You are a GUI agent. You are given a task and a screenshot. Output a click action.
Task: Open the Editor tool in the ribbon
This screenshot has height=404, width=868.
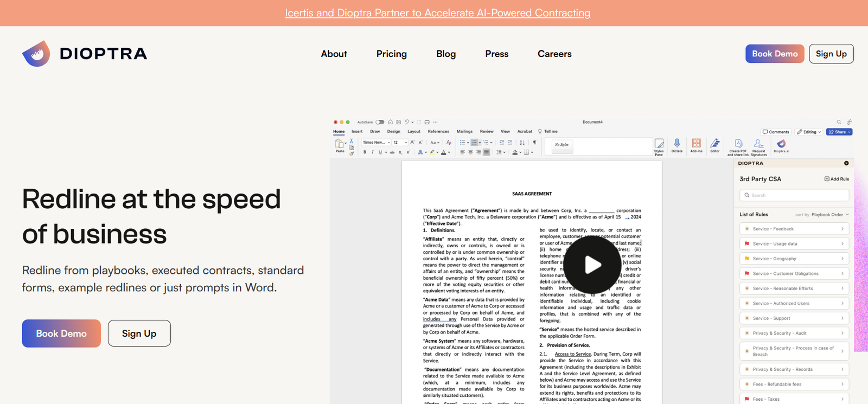(x=715, y=144)
